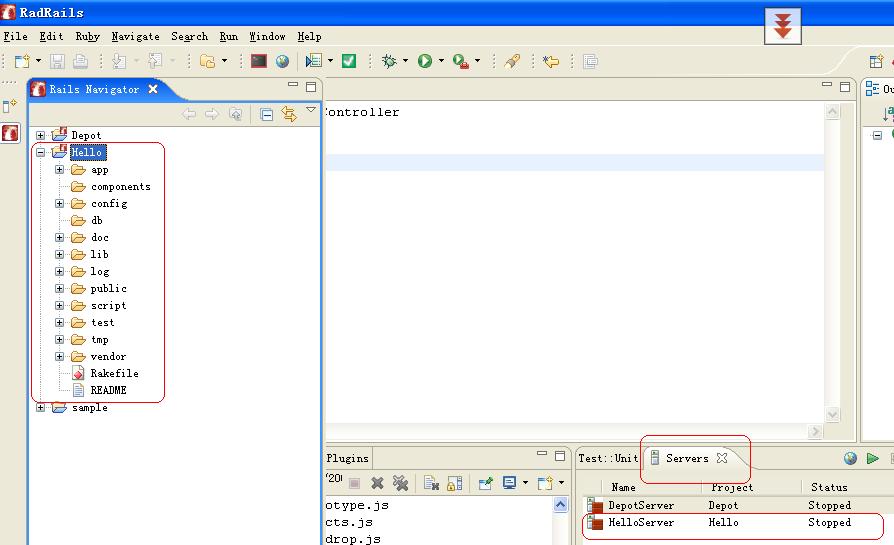Image resolution: width=894 pixels, height=545 pixels.
Task: Open the Rails console icon in toolbar
Action: point(259,61)
